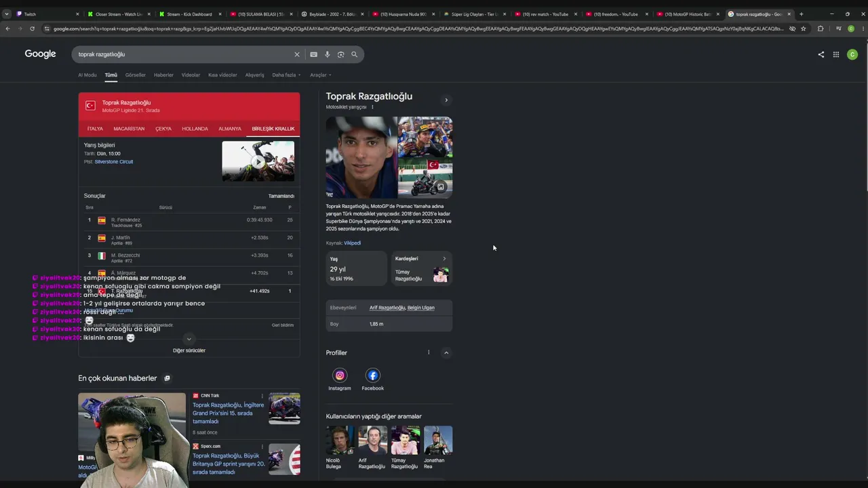Open Chrome's three-dot menu
The image size is (868, 488).
click(862, 28)
